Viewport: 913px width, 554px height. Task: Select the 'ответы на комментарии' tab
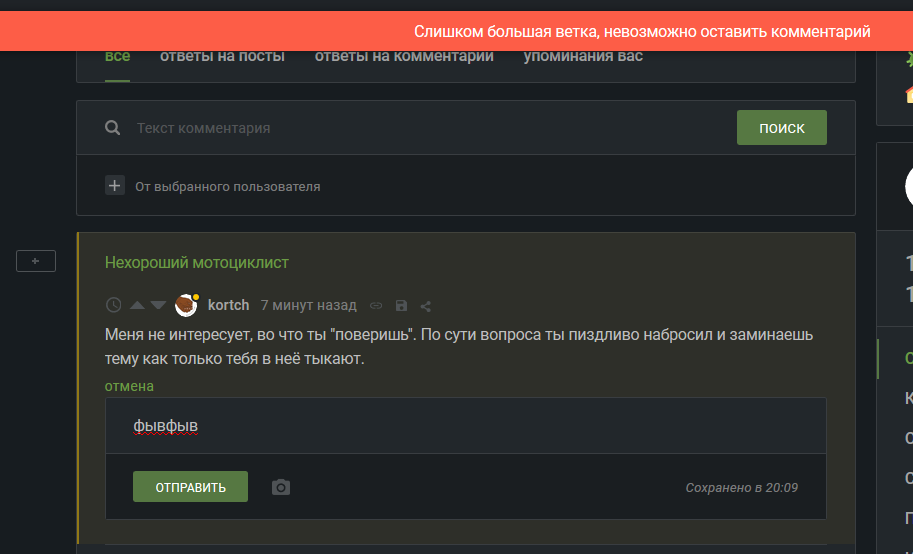404,57
